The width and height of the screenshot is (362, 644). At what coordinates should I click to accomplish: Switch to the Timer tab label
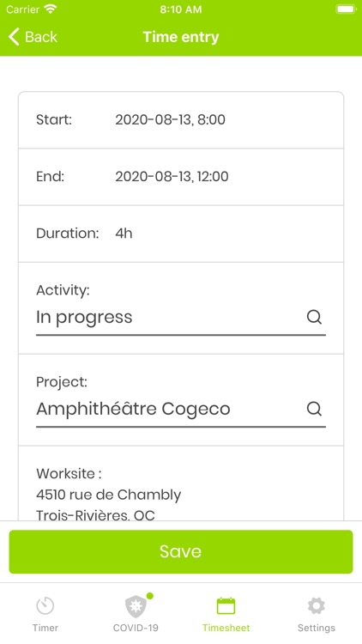(x=45, y=628)
